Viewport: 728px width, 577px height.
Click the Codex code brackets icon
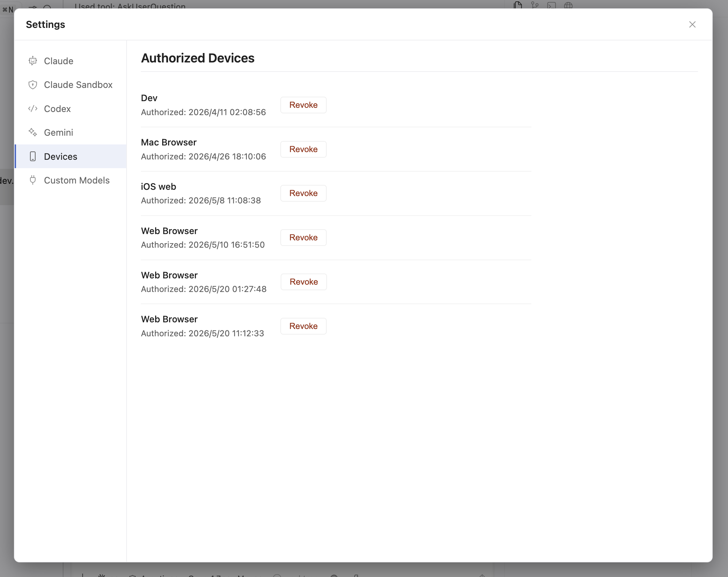point(33,108)
